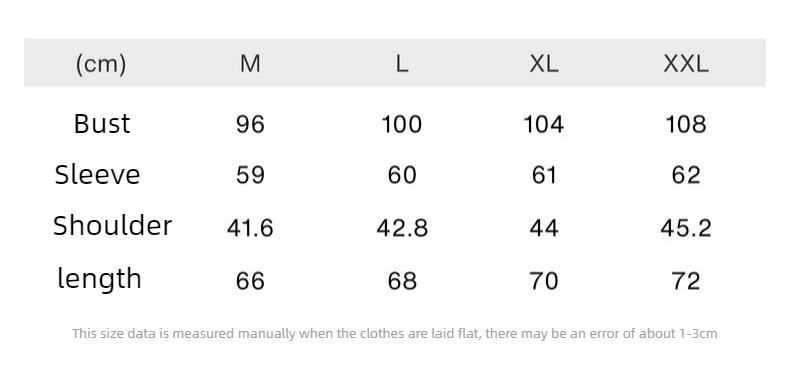Click Bust value 108 for size XXL
The image size is (790, 383).
(x=686, y=124)
